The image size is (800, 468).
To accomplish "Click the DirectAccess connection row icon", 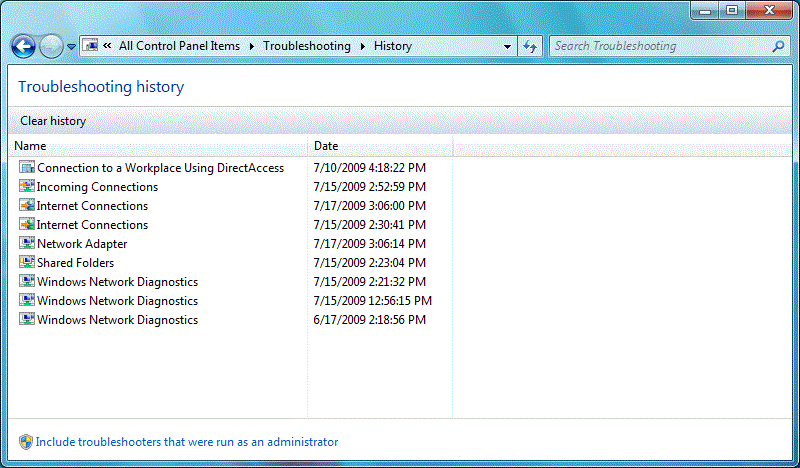I will [27, 167].
